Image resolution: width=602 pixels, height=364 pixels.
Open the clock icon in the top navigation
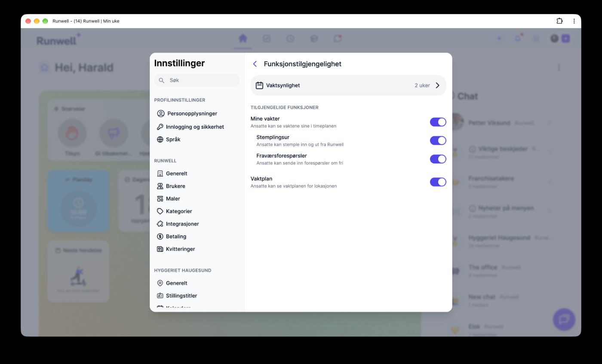point(290,38)
